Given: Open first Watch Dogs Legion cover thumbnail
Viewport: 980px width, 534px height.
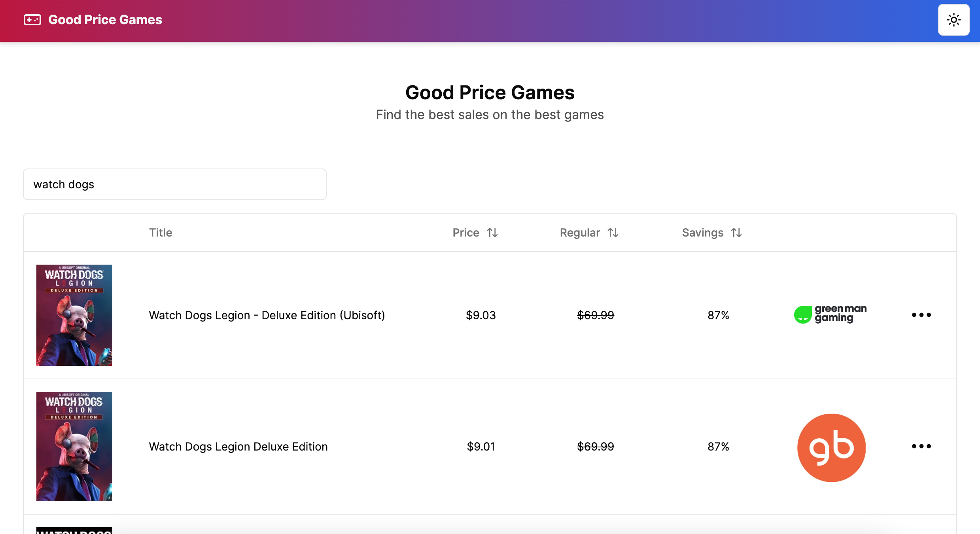Looking at the screenshot, I should tap(74, 315).
